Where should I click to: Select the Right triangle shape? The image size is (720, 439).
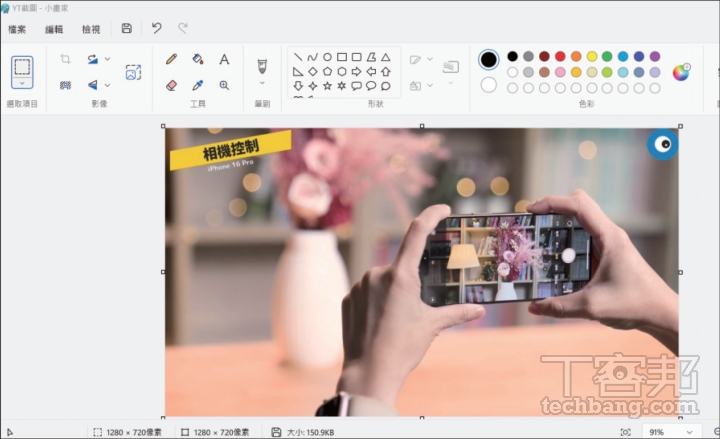[x=298, y=72]
